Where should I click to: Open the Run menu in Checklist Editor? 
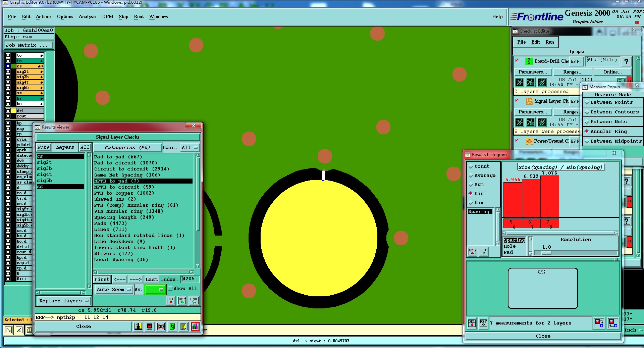pos(550,42)
